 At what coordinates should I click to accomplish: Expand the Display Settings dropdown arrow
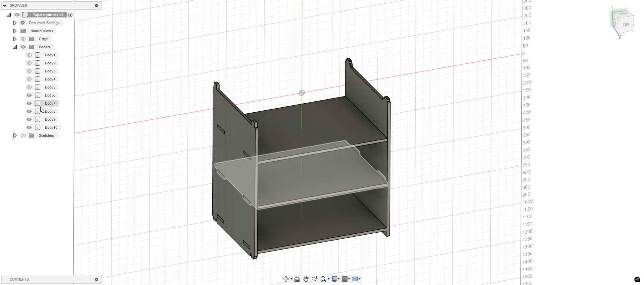[339, 279]
